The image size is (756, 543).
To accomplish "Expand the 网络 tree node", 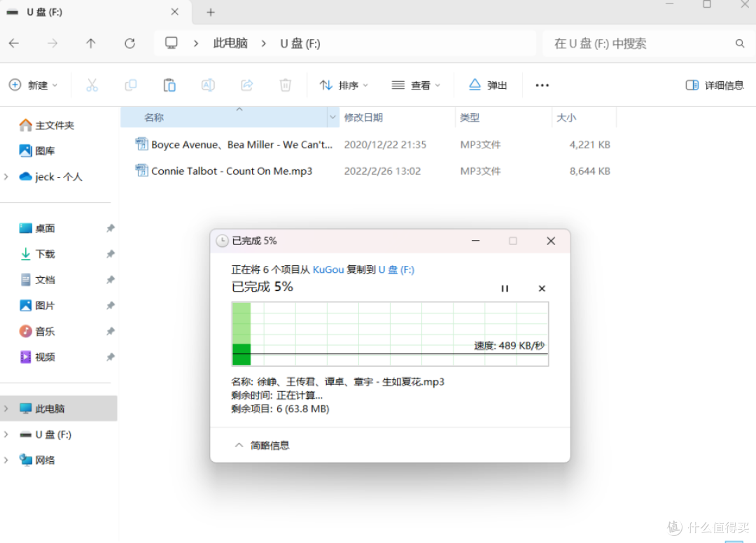I will pyautogui.click(x=6, y=460).
